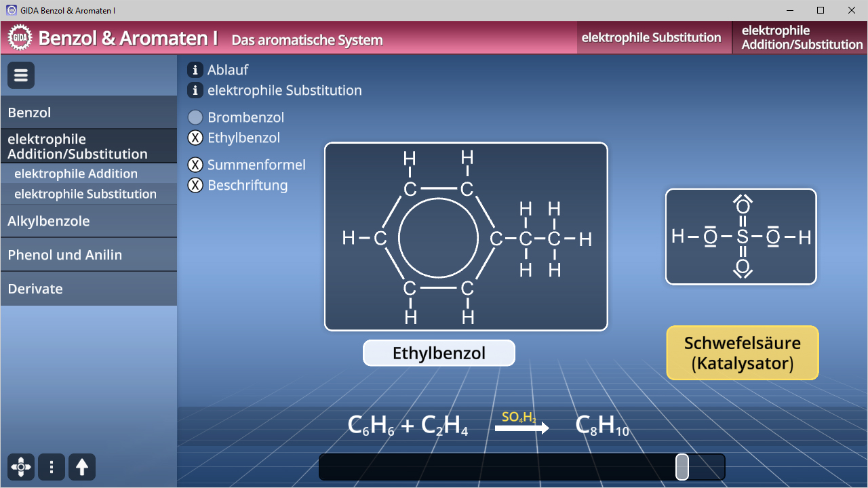868x488 pixels.
Task: Click the four-arrow move icon
Action: point(21,467)
